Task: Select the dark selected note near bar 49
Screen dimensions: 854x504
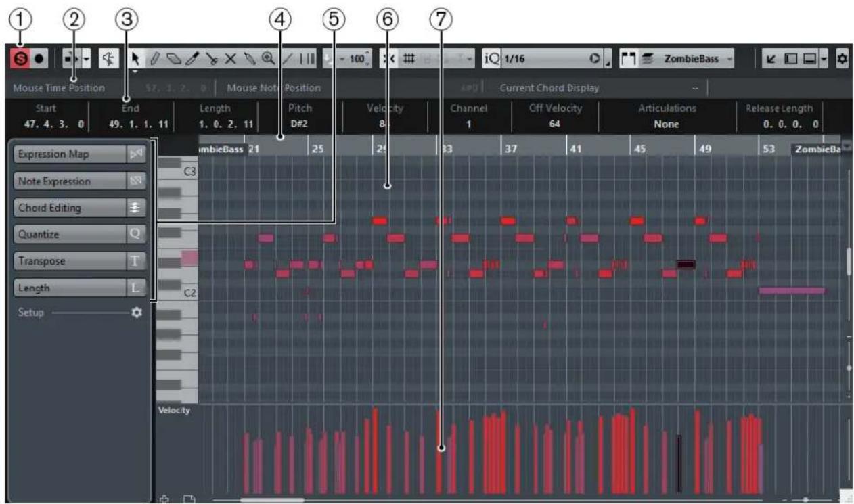Action: coord(686,265)
